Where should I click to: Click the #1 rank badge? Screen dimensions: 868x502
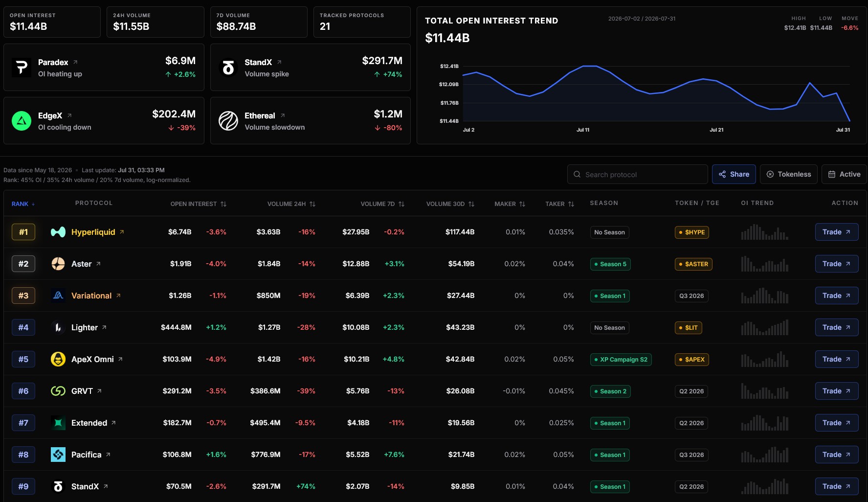point(23,232)
